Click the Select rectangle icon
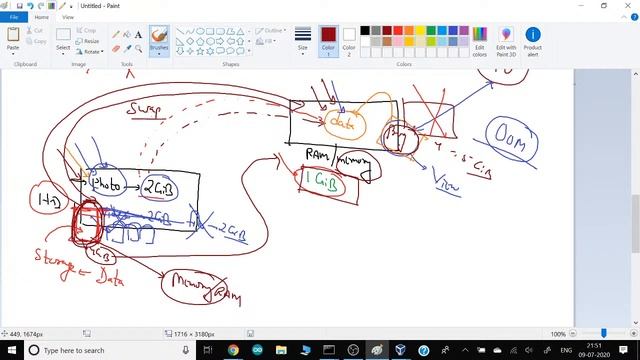This screenshot has width=640, height=360. 63,34
